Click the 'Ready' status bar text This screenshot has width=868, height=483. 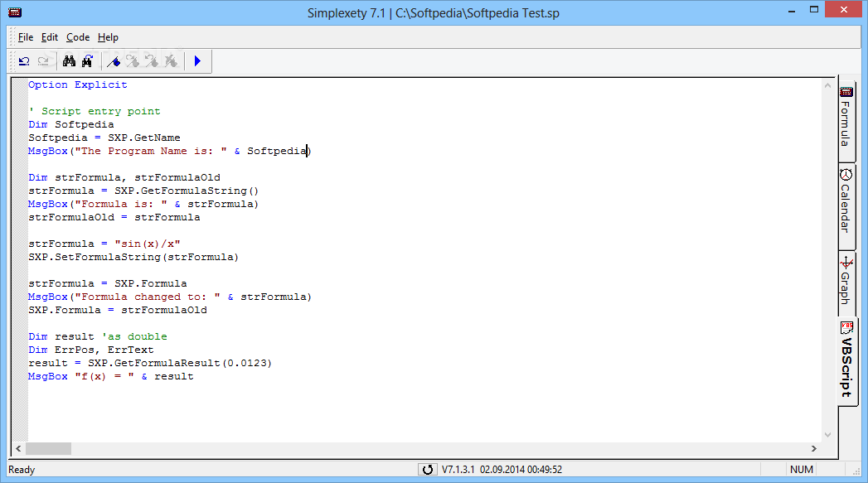(22, 470)
